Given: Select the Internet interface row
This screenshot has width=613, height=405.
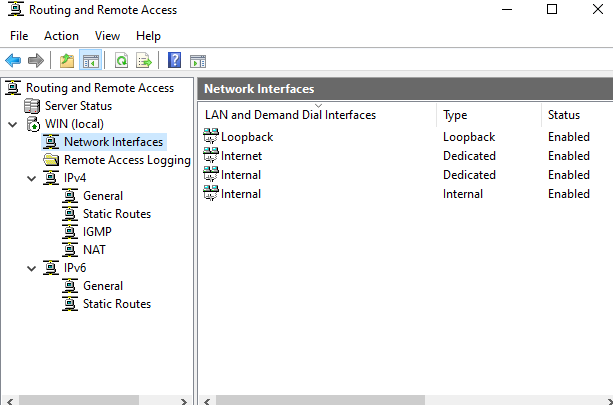Looking at the screenshot, I should (x=405, y=156).
